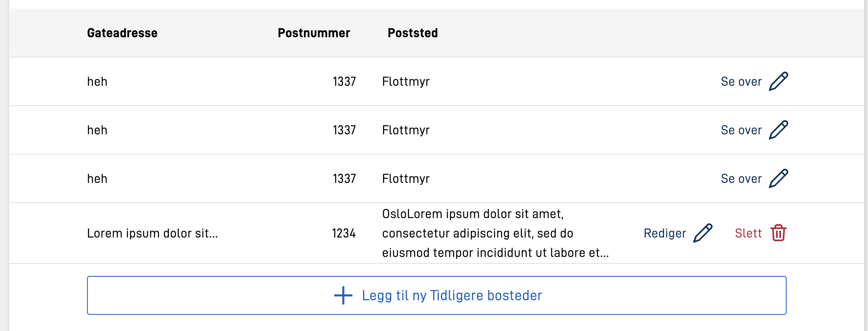The width and height of the screenshot is (868, 331).
Task: Select the postal code 1234 cell
Action: (x=344, y=233)
